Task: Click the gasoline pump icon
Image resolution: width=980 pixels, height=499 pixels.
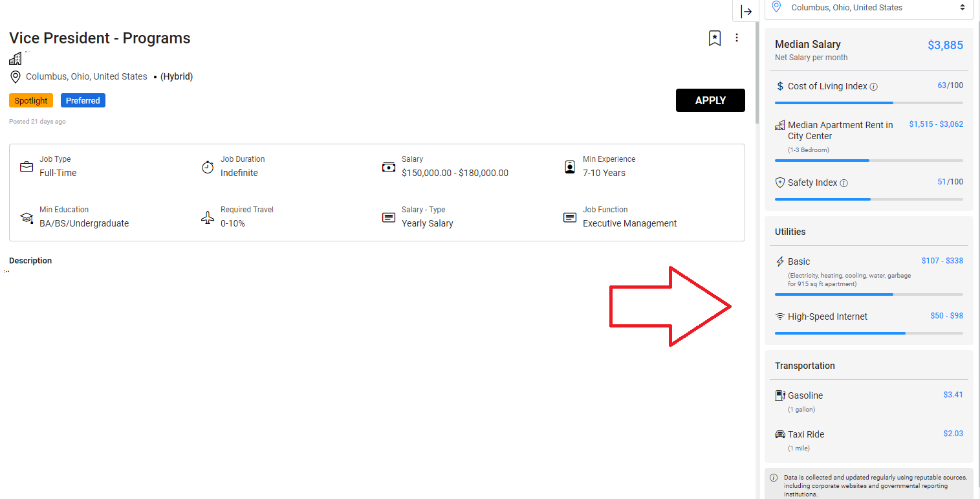Action: (780, 395)
